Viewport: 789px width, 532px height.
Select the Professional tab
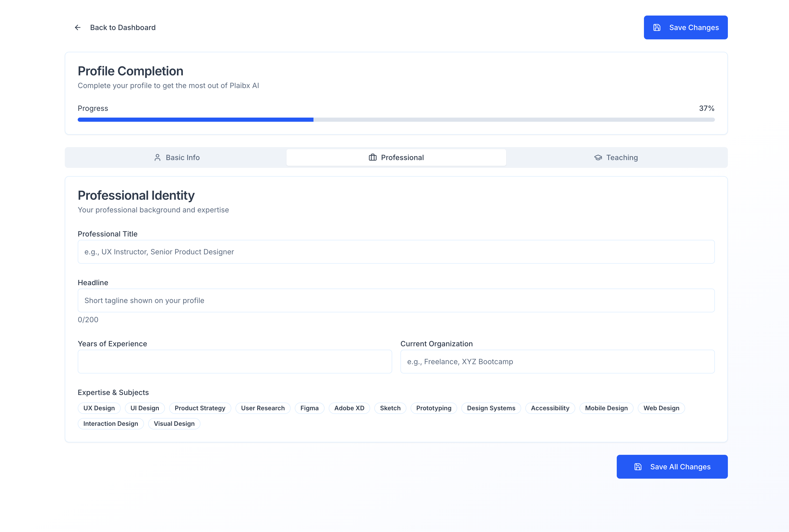[396, 157]
